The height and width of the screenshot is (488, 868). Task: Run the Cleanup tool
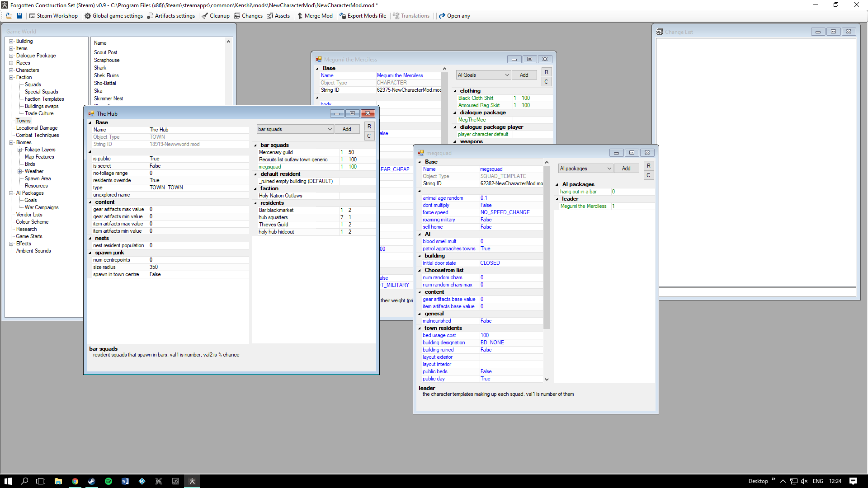click(215, 16)
